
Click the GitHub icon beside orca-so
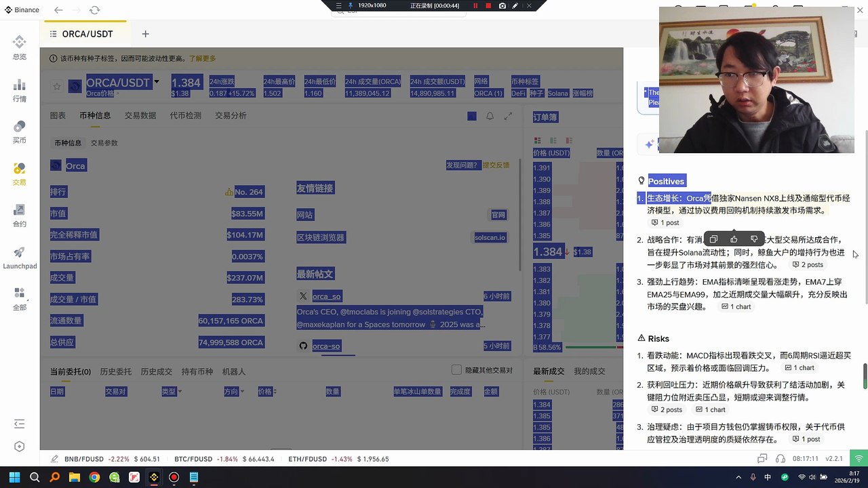click(303, 346)
